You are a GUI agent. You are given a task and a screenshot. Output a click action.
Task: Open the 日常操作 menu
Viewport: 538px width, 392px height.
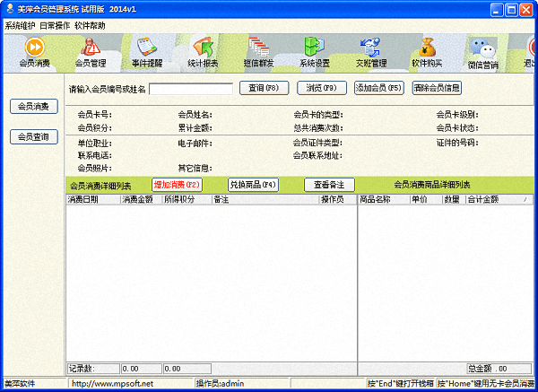[x=55, y=26]
